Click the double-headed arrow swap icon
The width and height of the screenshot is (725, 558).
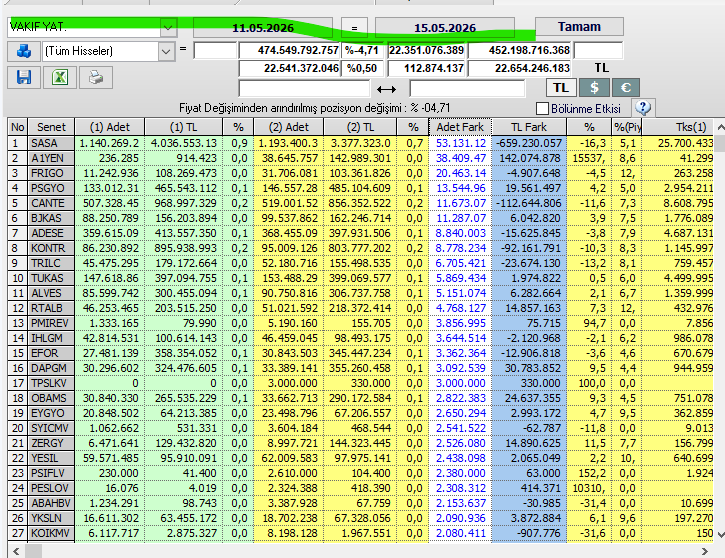pyautogui.click(x=386, y=89)
